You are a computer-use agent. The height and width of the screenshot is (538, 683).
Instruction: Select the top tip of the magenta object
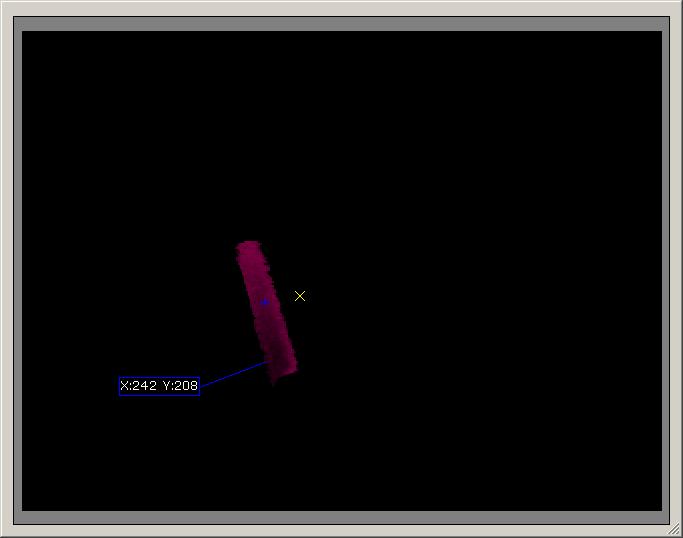tap(247, 244)
